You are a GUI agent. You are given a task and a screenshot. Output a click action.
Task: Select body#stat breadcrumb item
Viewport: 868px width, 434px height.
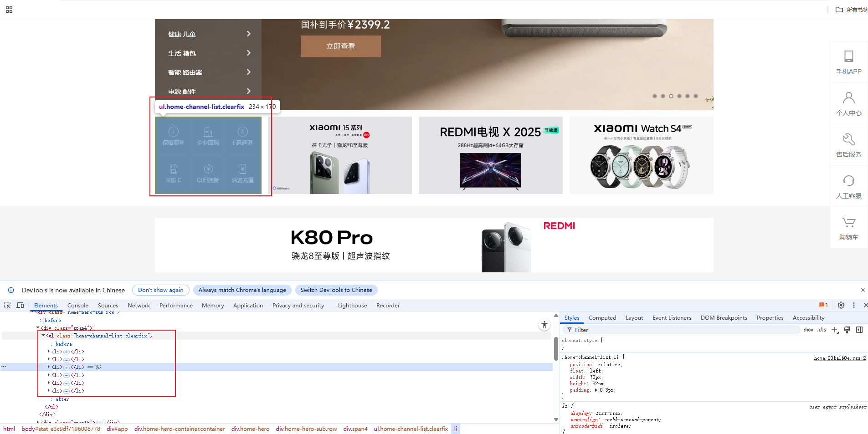coord(61,429)
